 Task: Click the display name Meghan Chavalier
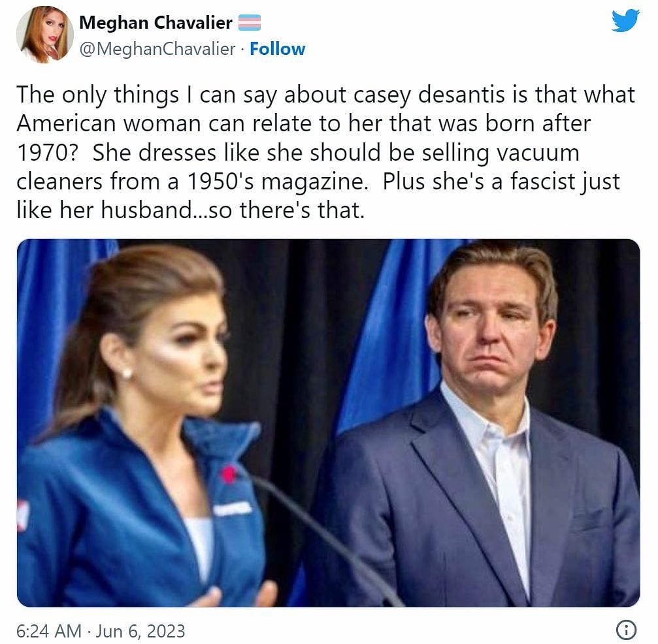tap(156, 23)
